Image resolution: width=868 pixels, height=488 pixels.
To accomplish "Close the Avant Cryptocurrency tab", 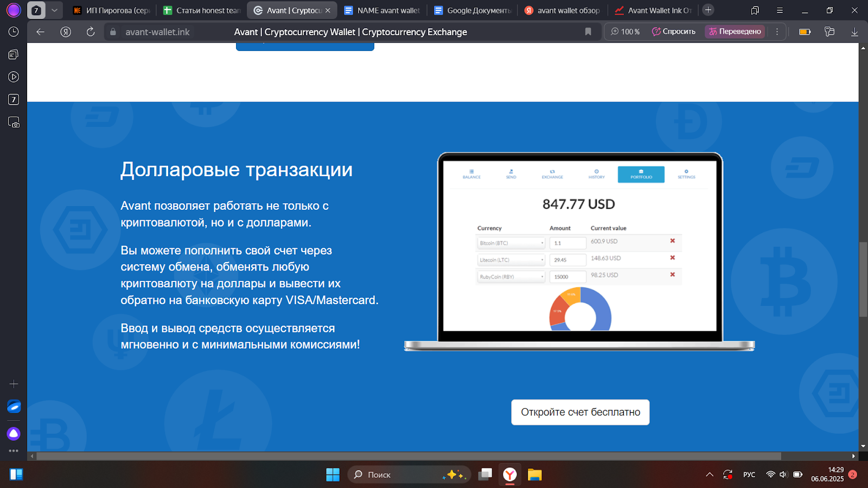I will (x=328, y=10).
